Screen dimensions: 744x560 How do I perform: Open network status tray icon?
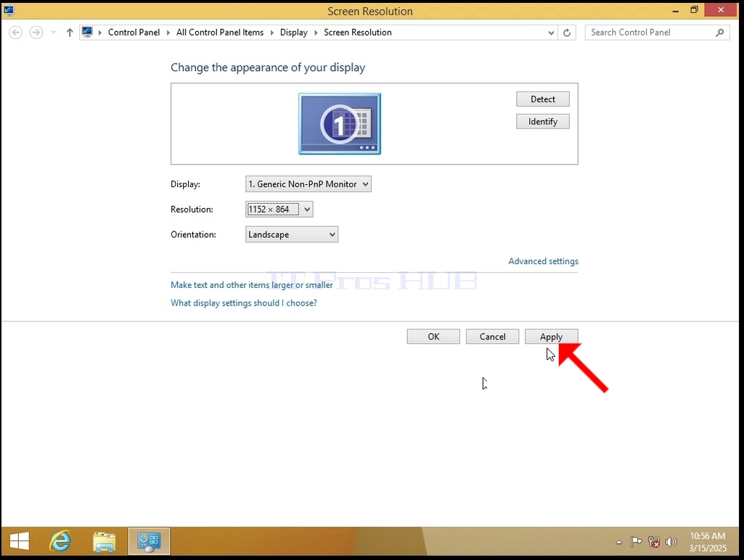click(654, 542)
